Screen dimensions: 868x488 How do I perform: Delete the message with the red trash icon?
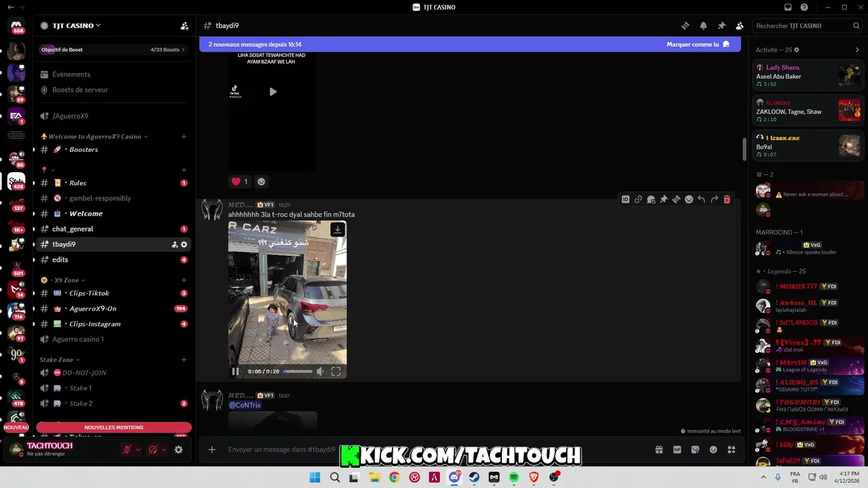tap(727, 199)
